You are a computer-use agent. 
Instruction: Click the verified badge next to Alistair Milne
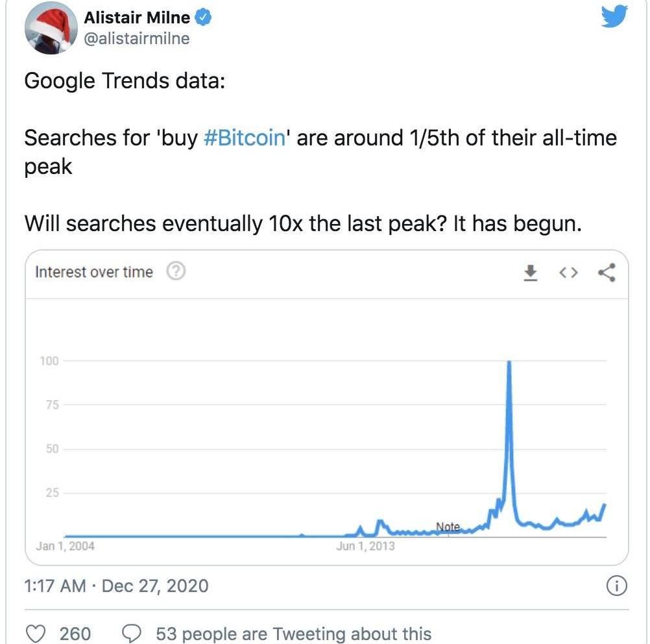coord(203,18)
